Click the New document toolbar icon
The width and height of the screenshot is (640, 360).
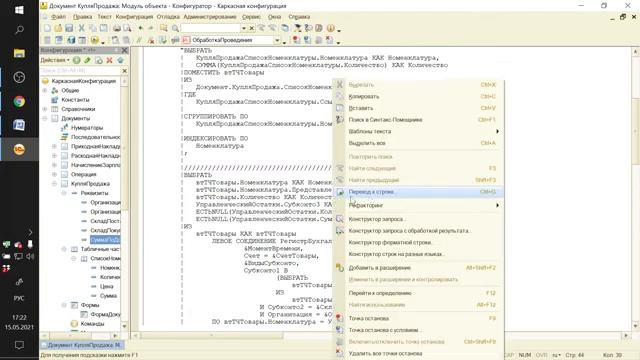(47, 28)
